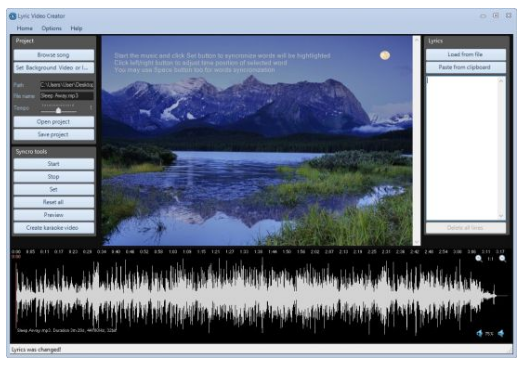
Task: Reset waveform zoom to 1:1
Action: [490, 259]
